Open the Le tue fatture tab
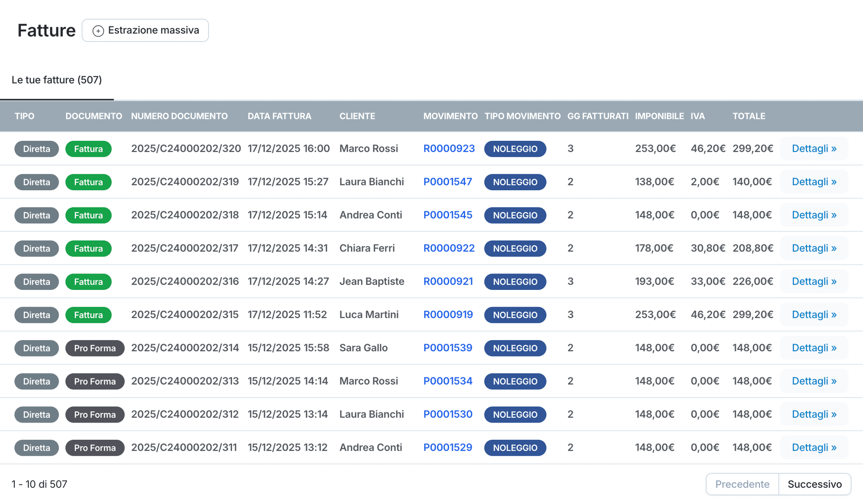This screenshot has height=504, width=863. [x=57, y=80]
